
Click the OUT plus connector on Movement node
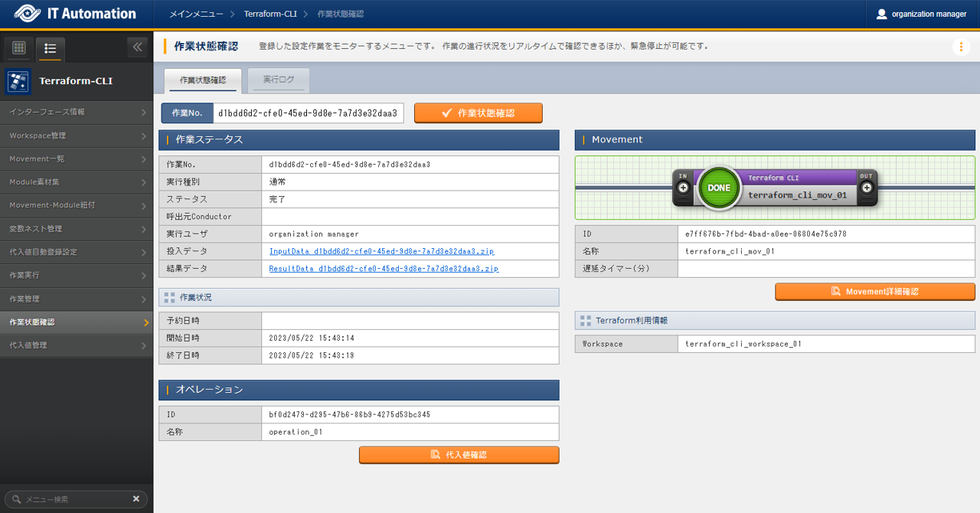[867, 188]
